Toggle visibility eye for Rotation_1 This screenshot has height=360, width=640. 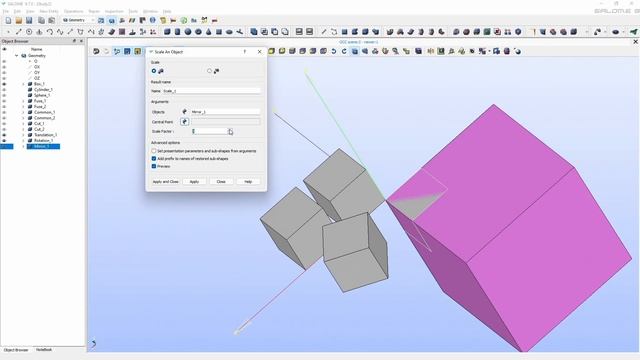(x=4, y=140)
